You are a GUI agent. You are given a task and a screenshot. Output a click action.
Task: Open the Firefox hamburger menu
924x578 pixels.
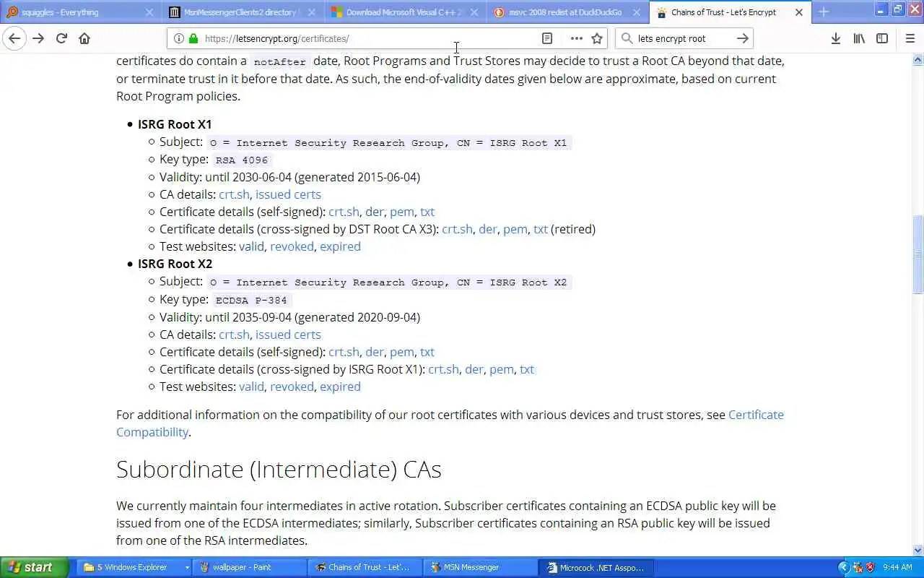point(910,38)
